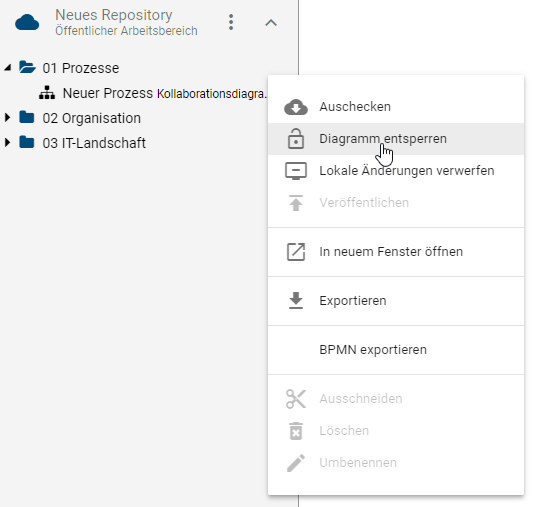Choose BPMN exportieren menu entry
This screenshot has width=534, height=507.
tap(396, 350)
